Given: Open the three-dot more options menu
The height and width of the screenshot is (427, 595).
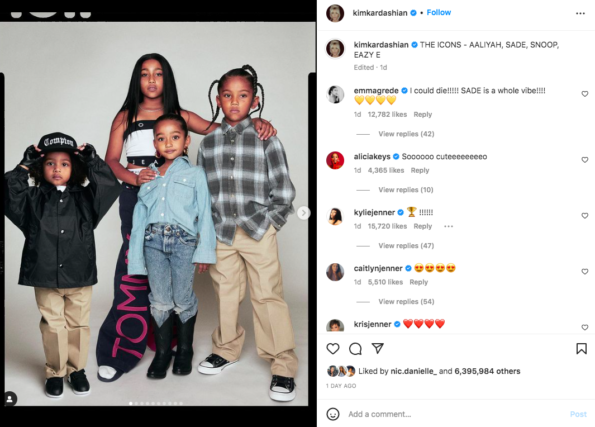Looking at the screenshot, I should point(580,13).
